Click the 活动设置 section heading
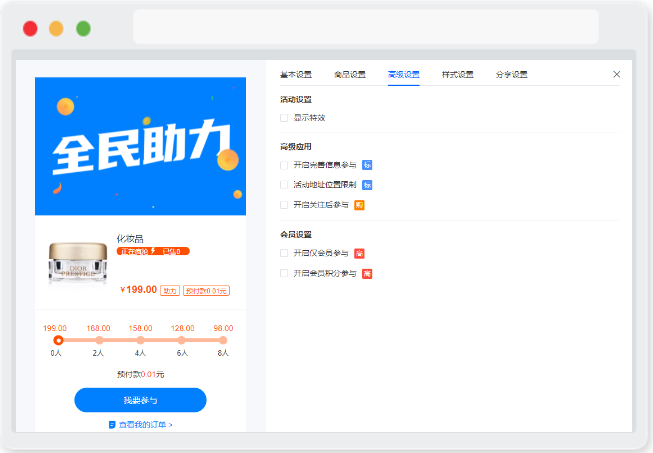This screenshot has height=453, width=653. pos(296,100)
